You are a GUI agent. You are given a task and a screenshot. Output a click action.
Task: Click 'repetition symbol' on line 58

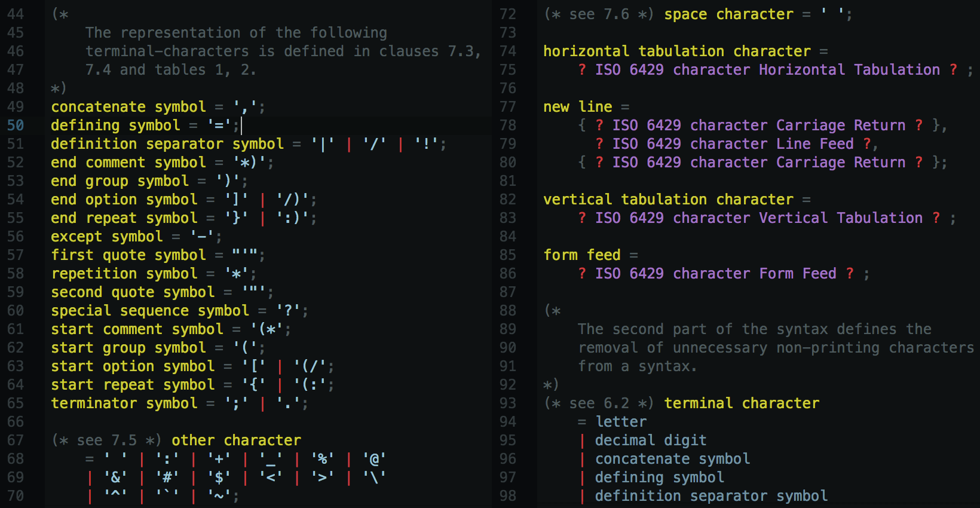[x=124, y=273]
